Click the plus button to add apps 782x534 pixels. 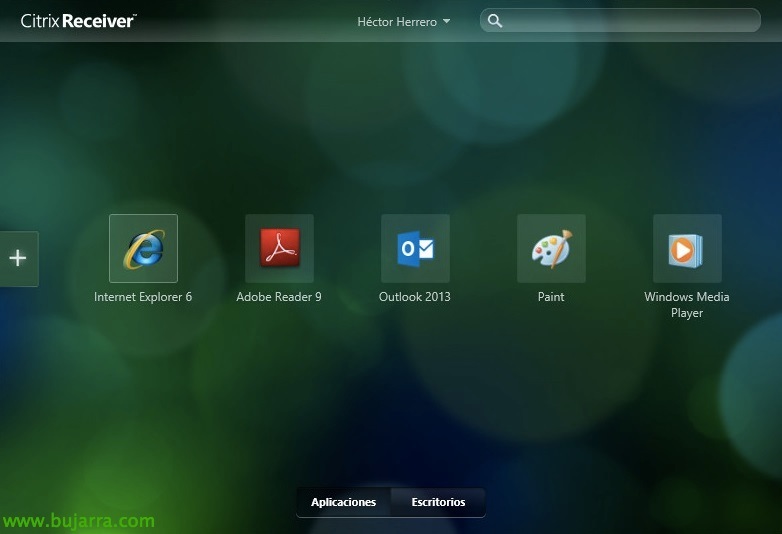click(18, 258)
